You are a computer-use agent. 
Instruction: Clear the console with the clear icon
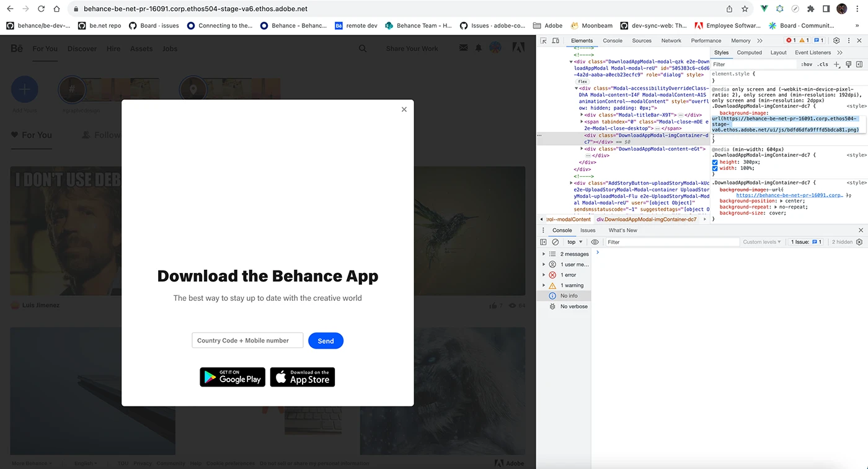[x=556, y=242]
